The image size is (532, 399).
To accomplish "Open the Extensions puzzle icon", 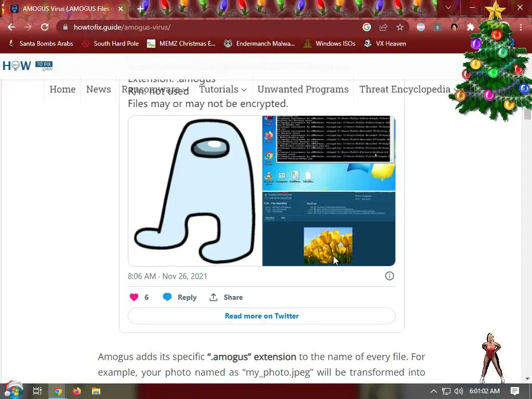I will tap(471, 27).
